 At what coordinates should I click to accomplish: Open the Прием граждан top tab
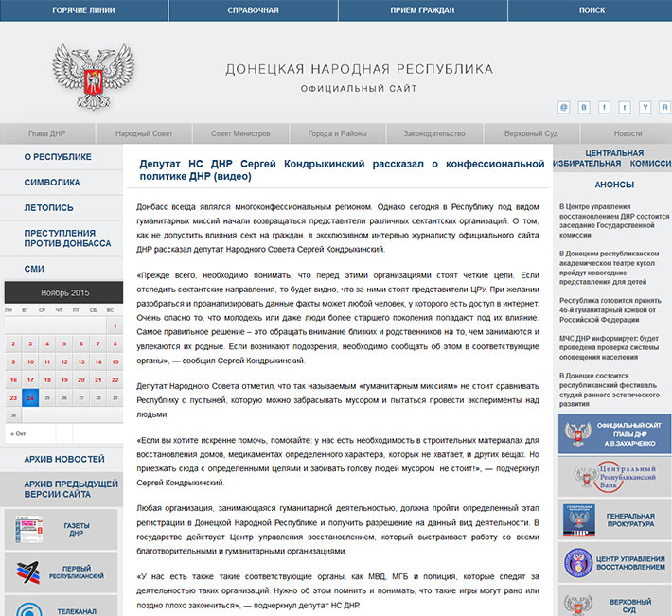point(422,10)
